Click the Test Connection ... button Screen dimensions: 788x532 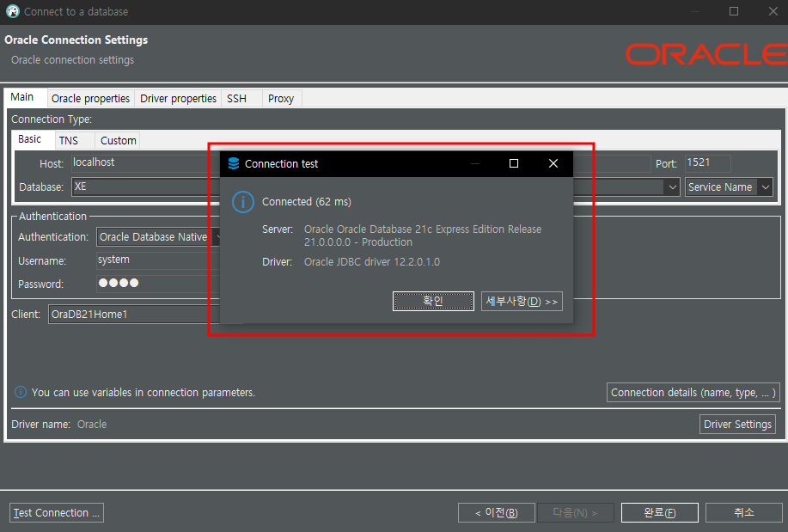pyautogui.click(x=57, y=513)
